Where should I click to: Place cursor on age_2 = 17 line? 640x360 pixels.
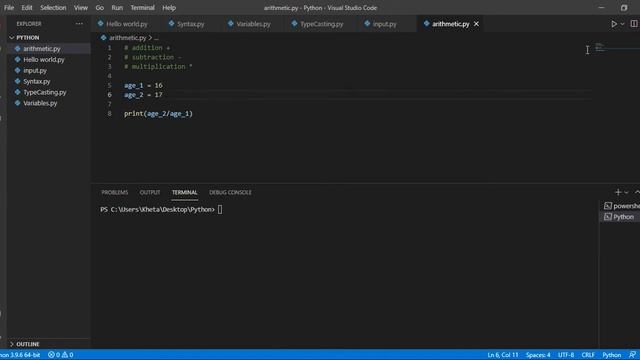point(143,95)
